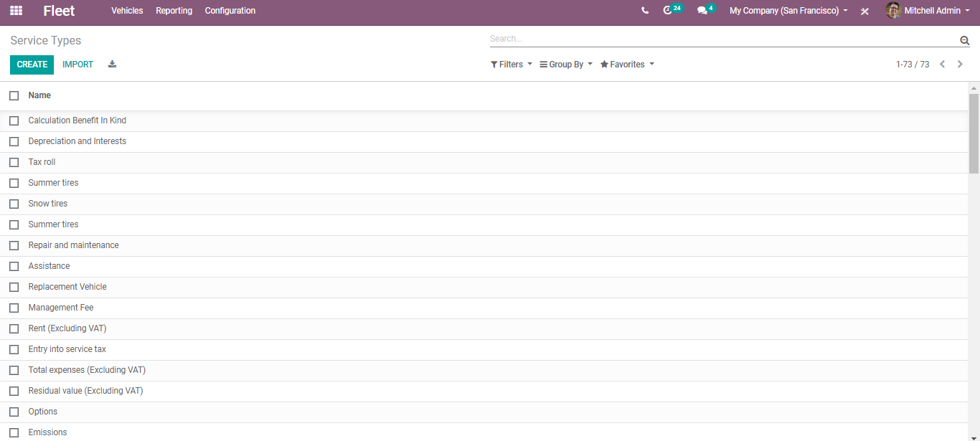
Task: Go to previous page arrow
Action: pyautogui.click(x=943, y=65)
